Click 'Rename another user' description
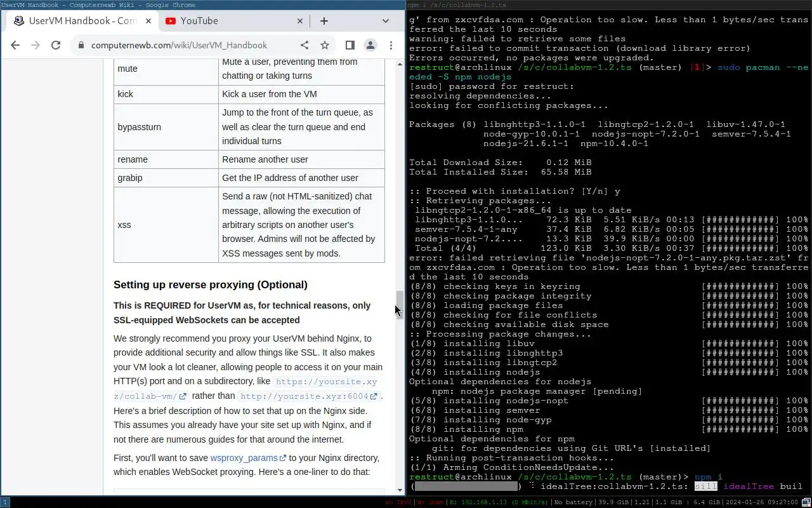The image size is (812, 508). pyautogui.click(x=265, y=159)
